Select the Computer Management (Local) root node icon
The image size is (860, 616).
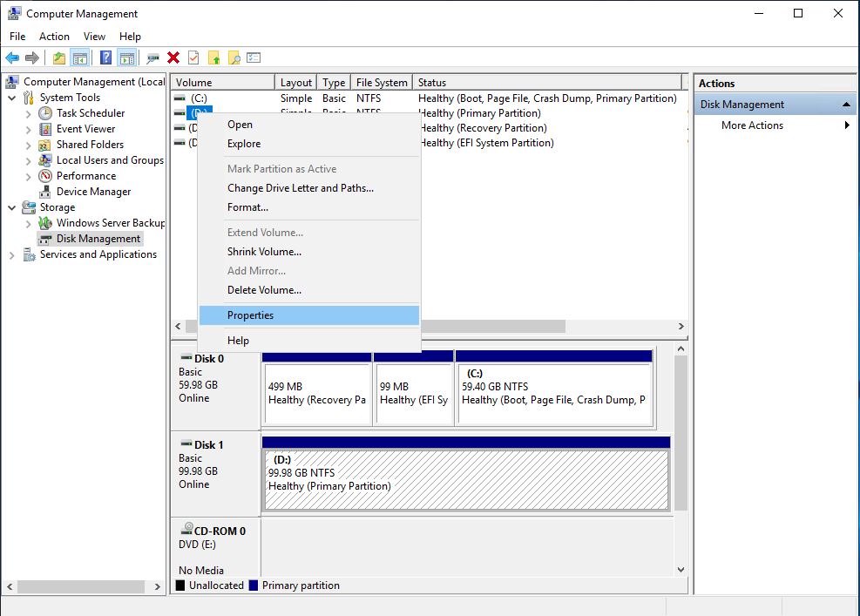point(12,82)
